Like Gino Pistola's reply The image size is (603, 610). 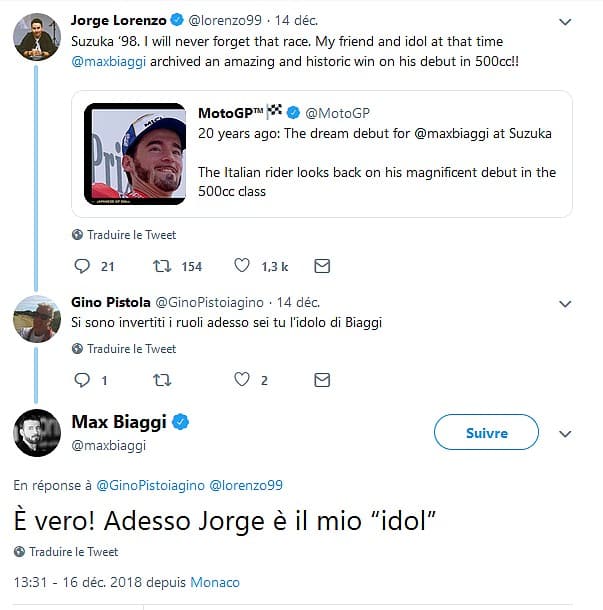pyautogui.click(x=242, y=380)
